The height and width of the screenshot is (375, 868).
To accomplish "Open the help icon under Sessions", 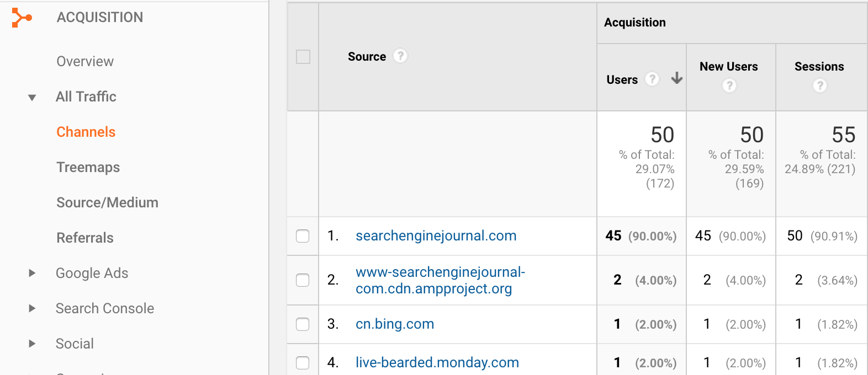I will click(820, 85).
